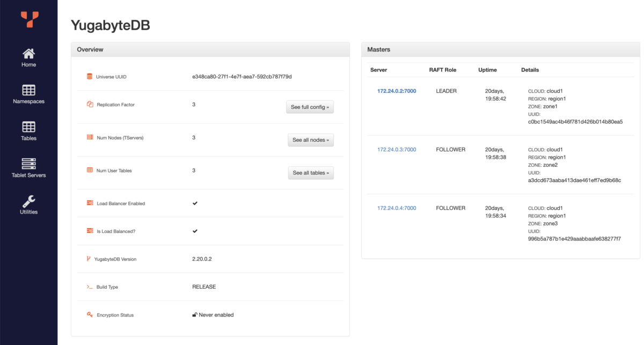Viewport: 644px width, 345px height.
Task: Click the terminal icon beside Build Type
Action: point(89,286)
